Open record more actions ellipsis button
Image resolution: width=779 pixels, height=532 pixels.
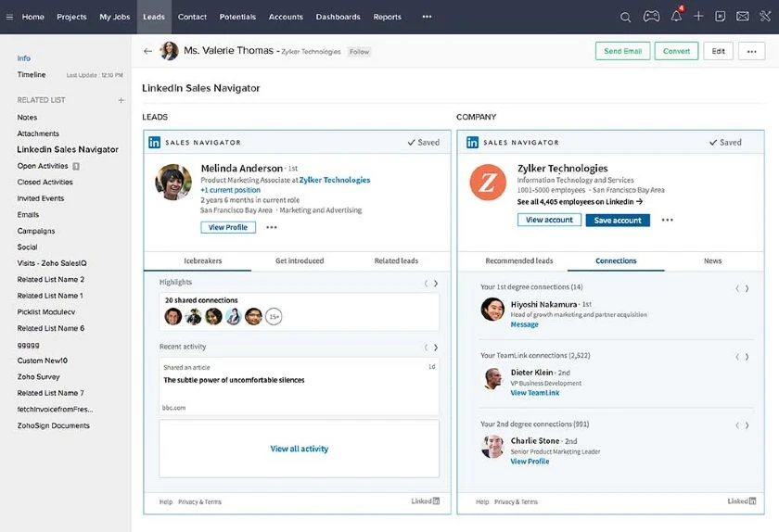tap(751, 51)
